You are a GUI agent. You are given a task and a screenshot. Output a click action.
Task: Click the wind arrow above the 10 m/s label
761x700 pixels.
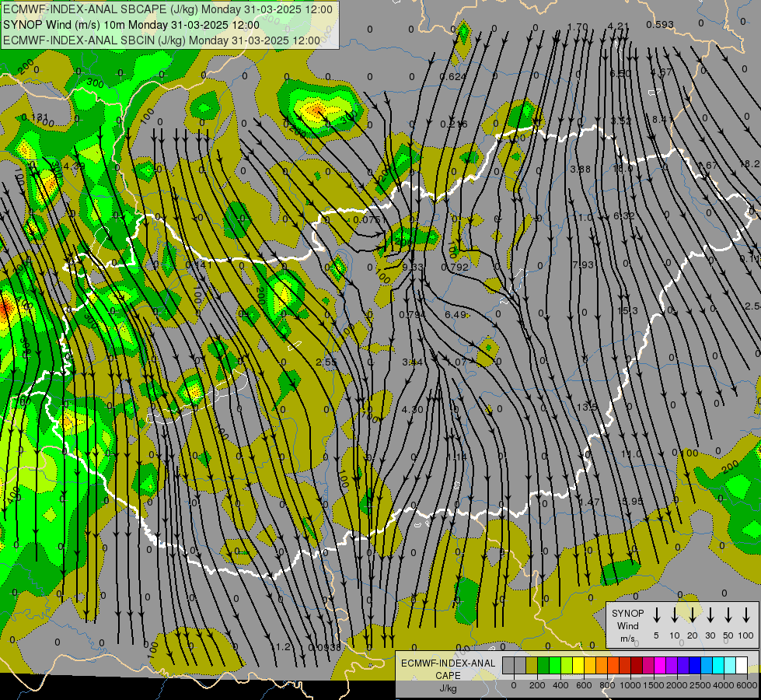675,615
